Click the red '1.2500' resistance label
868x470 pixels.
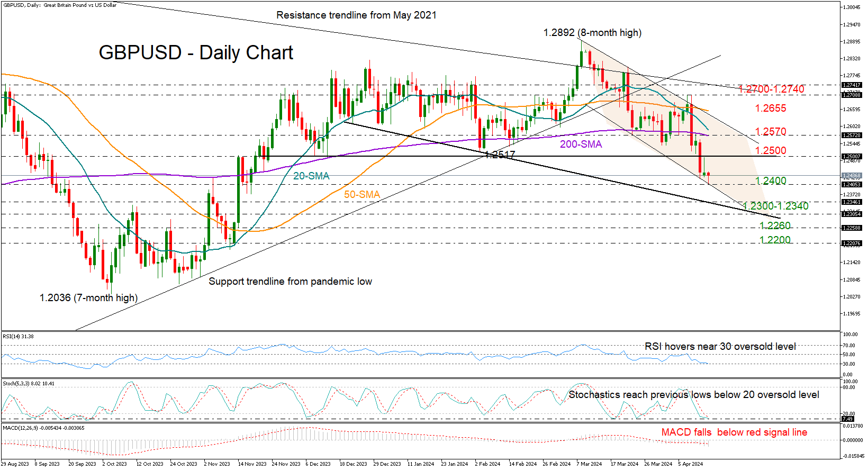coord(771,150)
